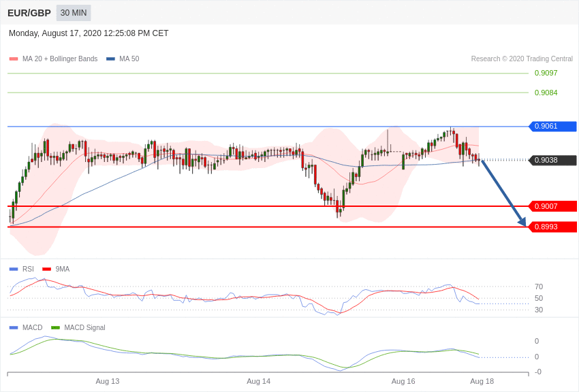Click the 0.9097 resistance level label
579x392 pixels.
tap(546, 73)
